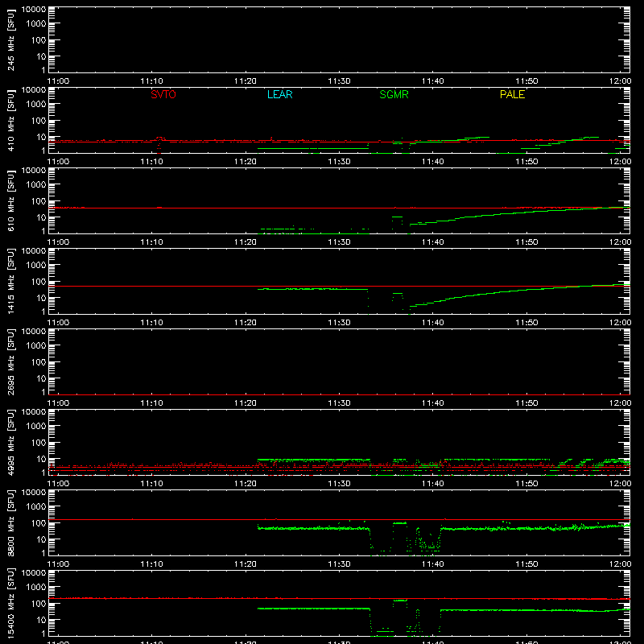Click 12:00 tick label below 245 MHz plot
Image resolution: width=644 pixels, height=644 pixels.
point(620,81)
